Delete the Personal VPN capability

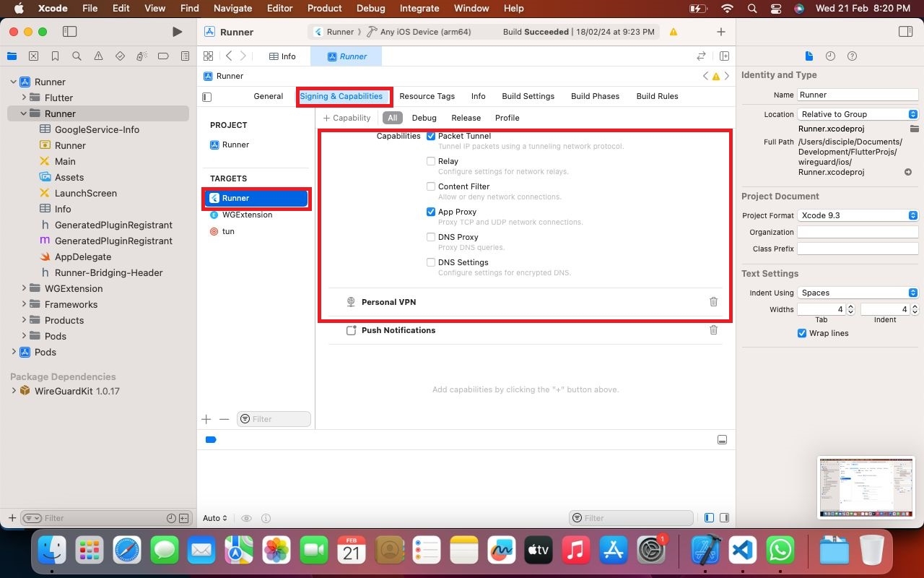(713, 302)
